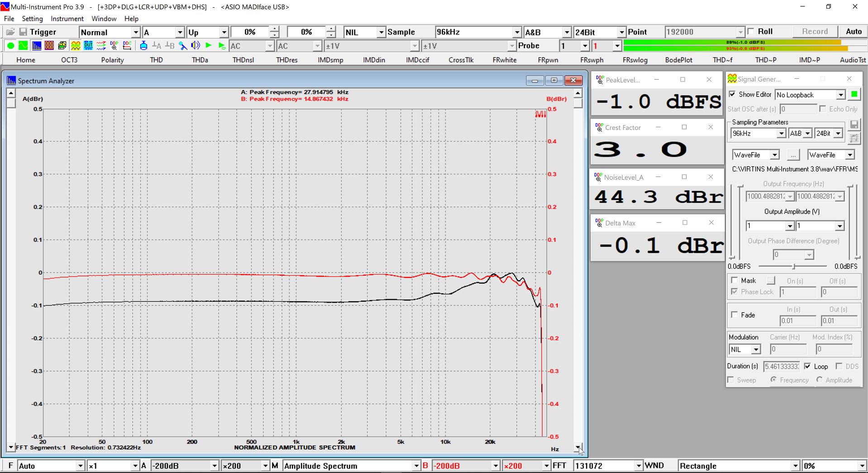
Task: Open the Amplitude Spectrum mode dropdown
Action: (x=351, y=466)
